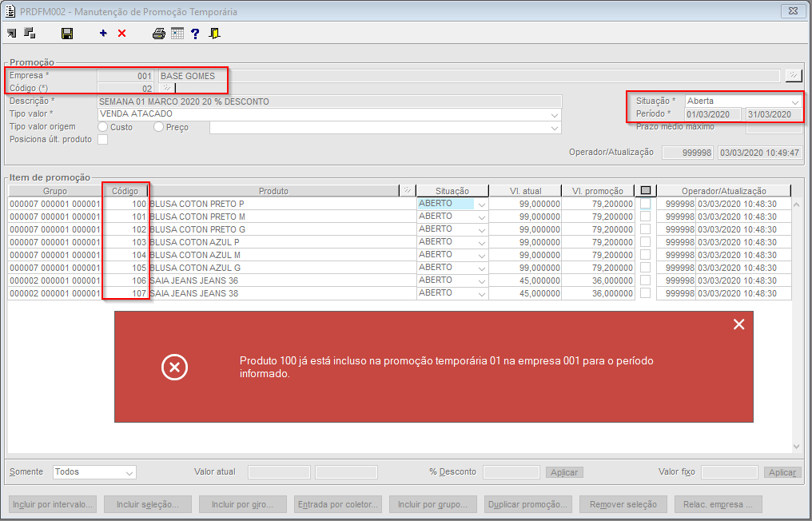The width and height of the screenshot is (812, 521).
Task: Close the red error message with X
Action: click(x=738, y=324)
